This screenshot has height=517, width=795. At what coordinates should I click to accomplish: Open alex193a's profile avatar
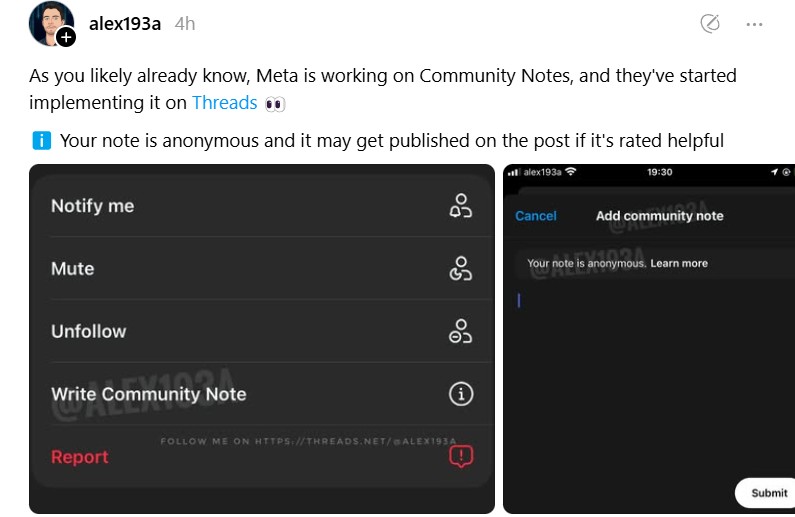(x=51, y=23)
